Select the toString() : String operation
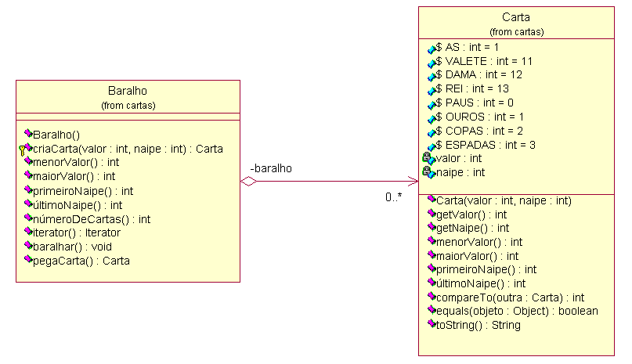 (x=479, y=326)
